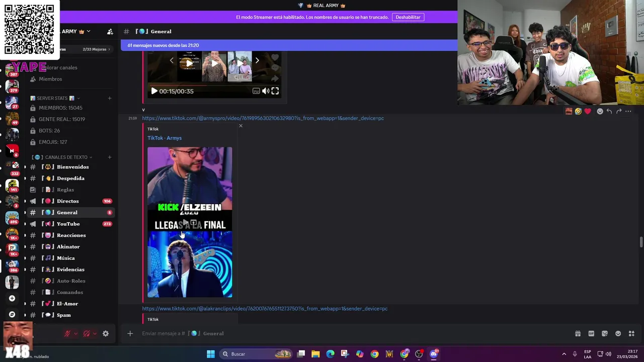Toggle fullscreen on the video player
This screenshot has height=362, width=644.
(x=275, y=91)
